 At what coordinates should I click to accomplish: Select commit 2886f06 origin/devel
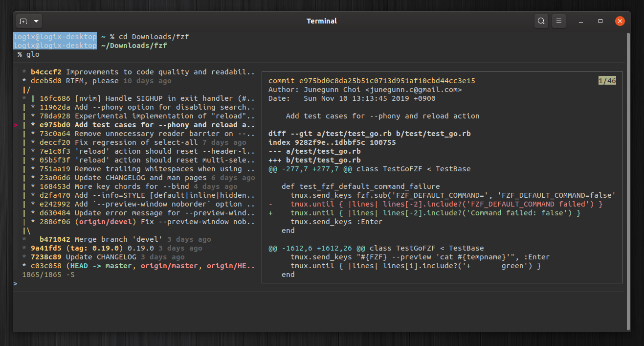138,222
